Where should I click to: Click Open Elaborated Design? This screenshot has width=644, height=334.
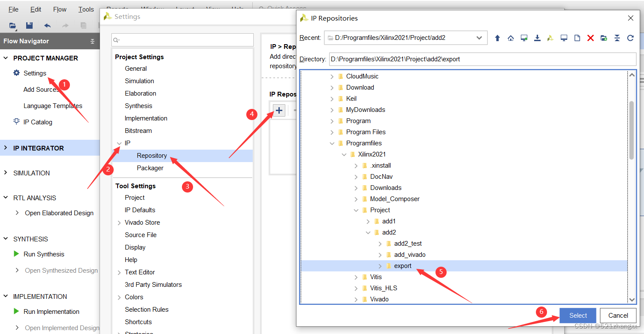coord(59,213)
